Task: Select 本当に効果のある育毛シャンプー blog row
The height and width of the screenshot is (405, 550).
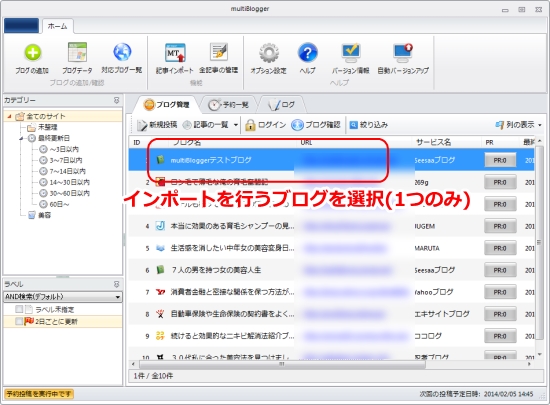Action: (x=331, y=226)
